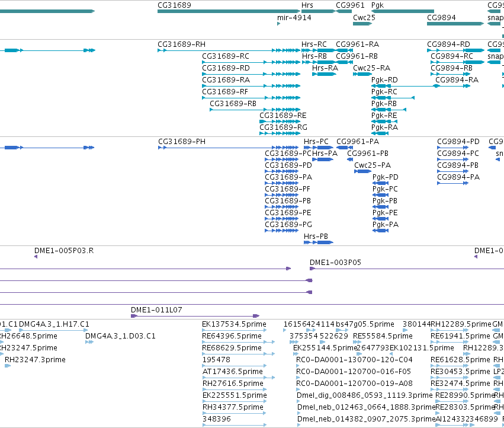Click transcript Pgk-RB
Viewport: 504px width, 428px height.
point(384,104)
